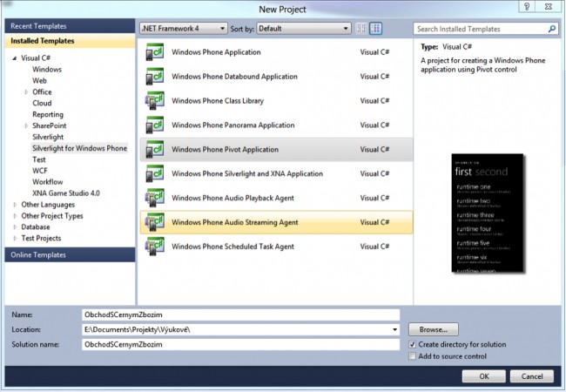566x392 pixels.
Task: Expand the Database node
Action: point(15,227)
